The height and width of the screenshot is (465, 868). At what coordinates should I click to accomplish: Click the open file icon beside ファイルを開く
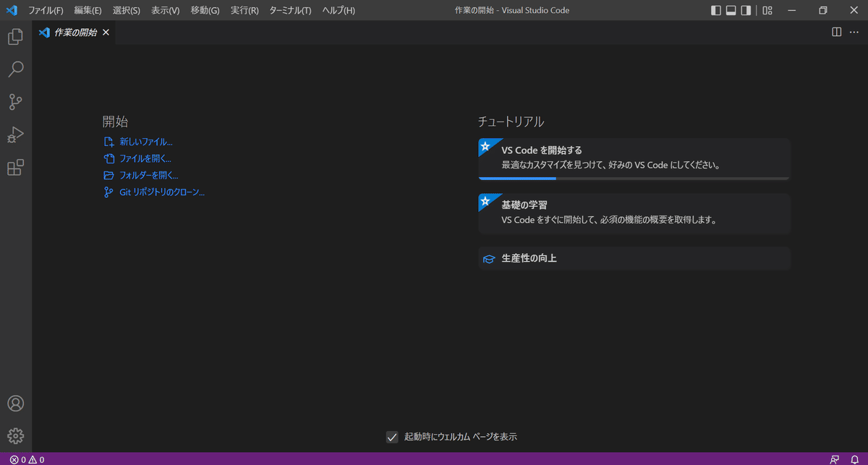pyautogui.click(x=109, y=158)
